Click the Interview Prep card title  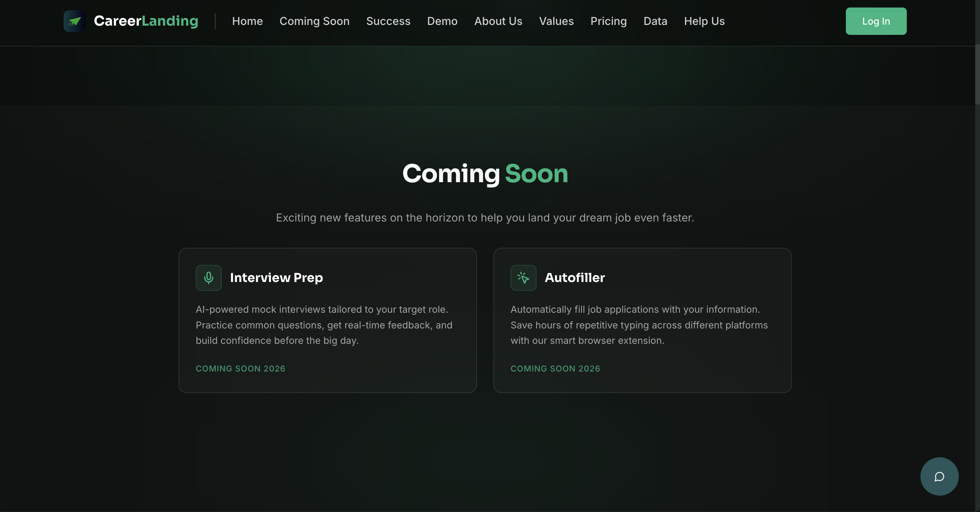(x=276, y=278)
